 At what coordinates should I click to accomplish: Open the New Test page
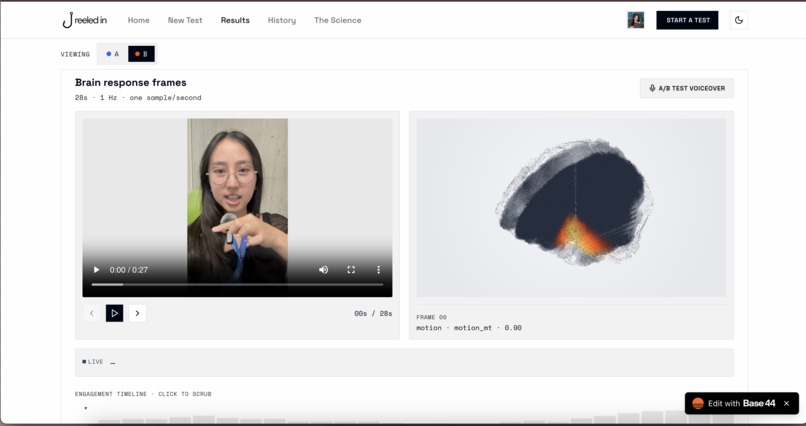(x=185, y=20)
